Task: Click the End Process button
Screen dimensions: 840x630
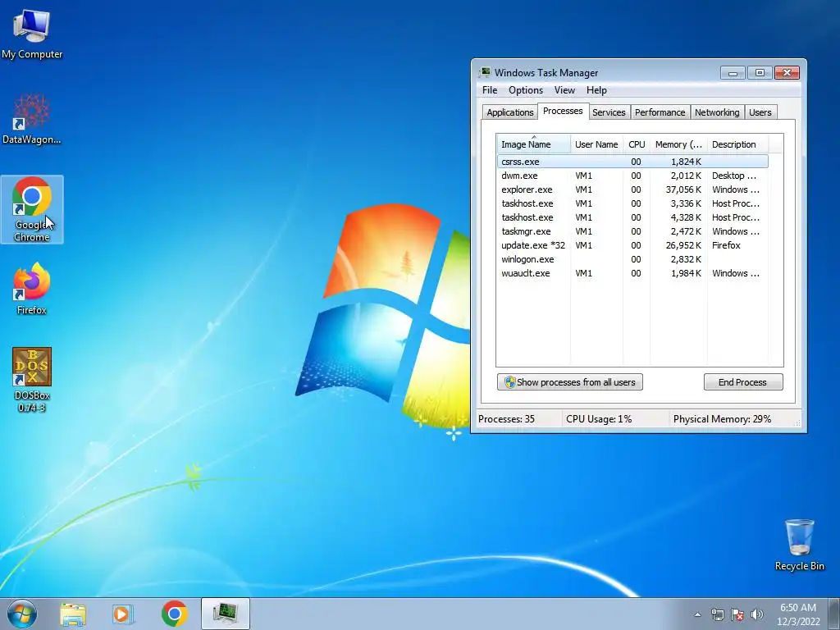Action: coord(743,382)
